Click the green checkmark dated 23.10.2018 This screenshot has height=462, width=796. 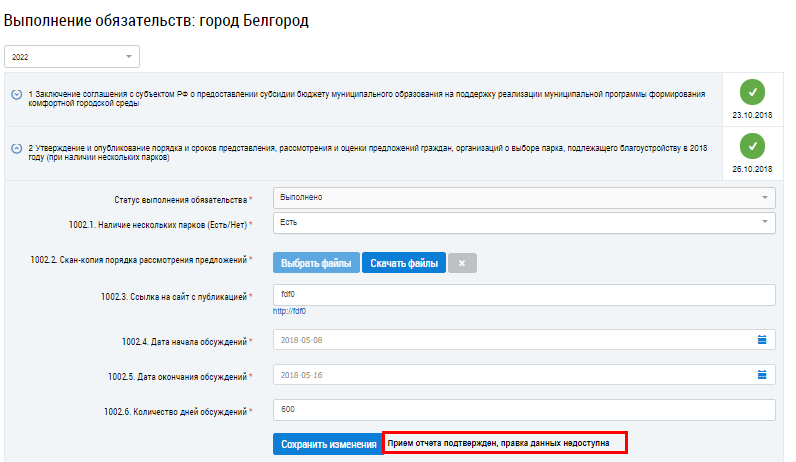tap(752, 92)
